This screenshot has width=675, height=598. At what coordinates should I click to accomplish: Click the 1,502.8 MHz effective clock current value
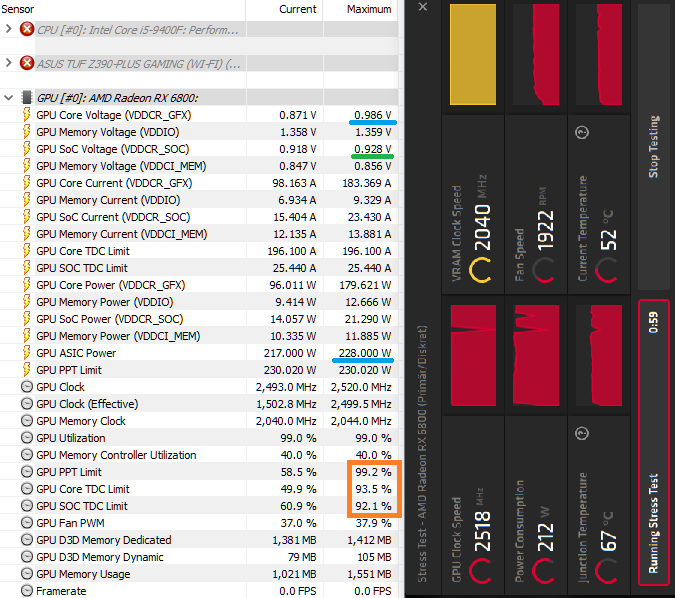click(286, 404)
